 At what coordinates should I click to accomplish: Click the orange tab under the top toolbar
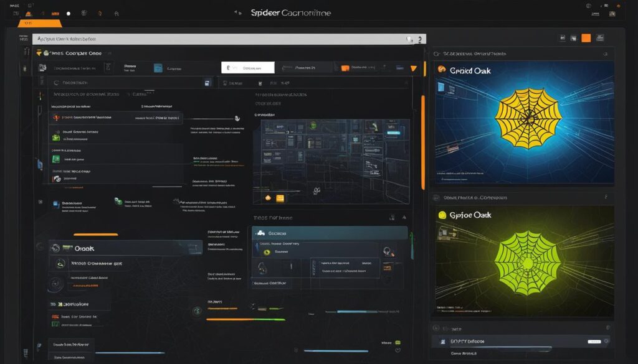[39, 24]
